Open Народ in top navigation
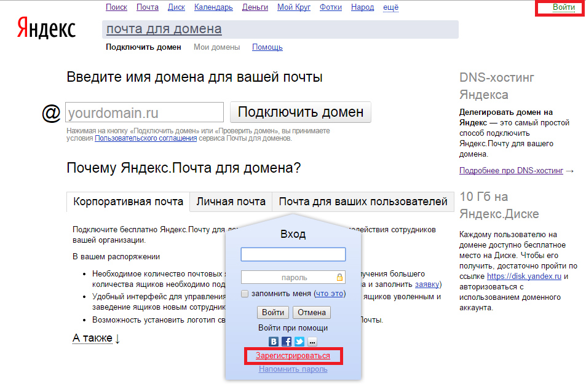Screen dimensions: 586x392 pyautogui.click(x=362, y=7)
